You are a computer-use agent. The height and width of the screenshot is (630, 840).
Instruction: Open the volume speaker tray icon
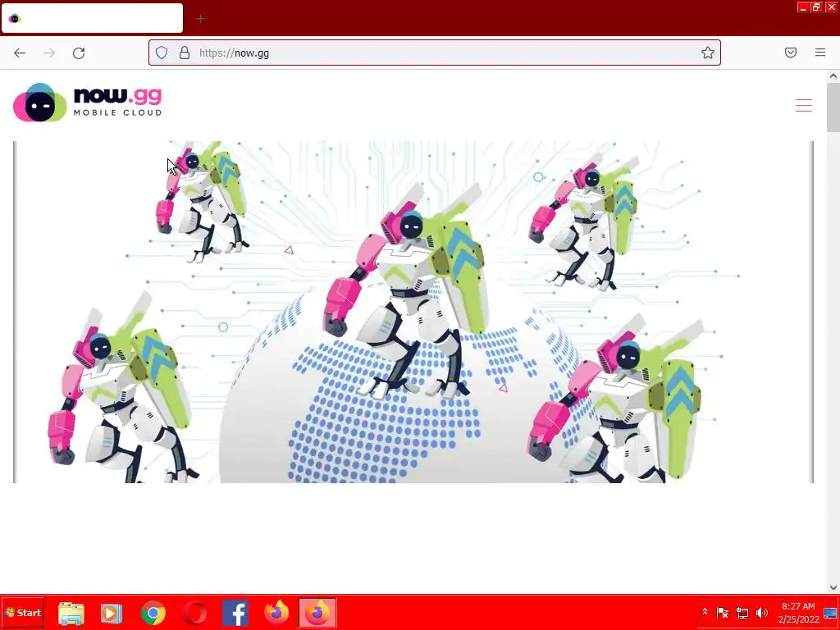click(x=762, y=612)
